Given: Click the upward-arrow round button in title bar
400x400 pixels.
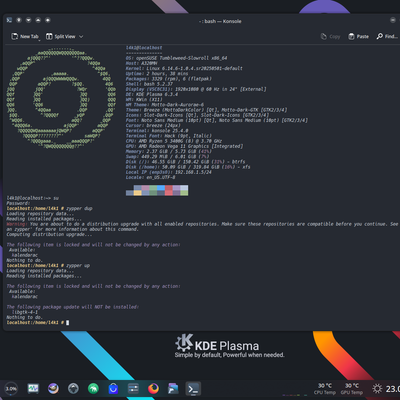Looking at the screenshot, I should coord(38,20).
